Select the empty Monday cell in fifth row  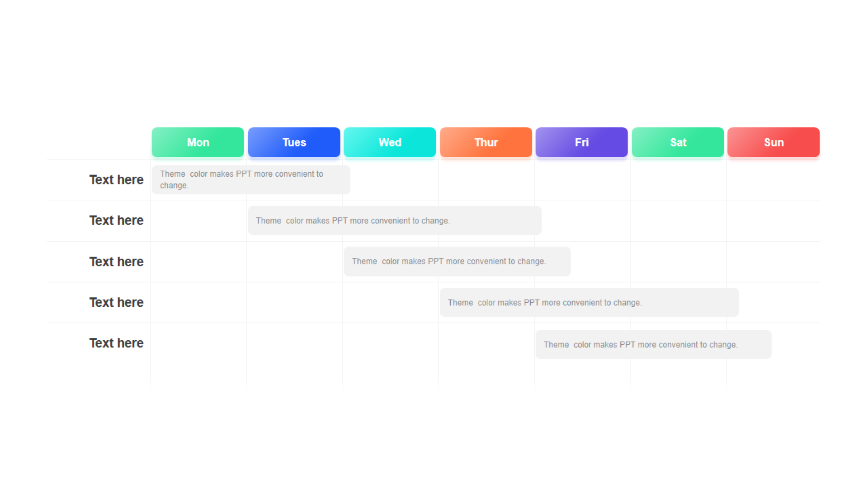[x=198, y=343]
